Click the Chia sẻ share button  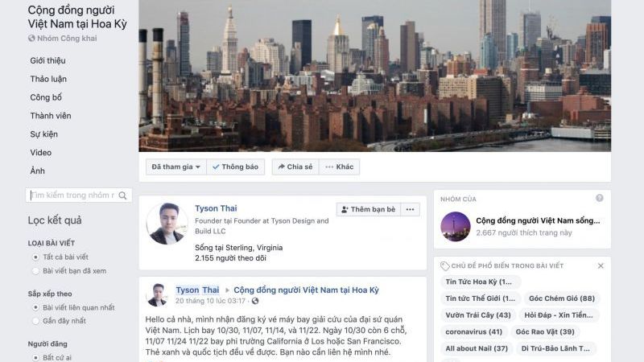click(x=295, y=167)
